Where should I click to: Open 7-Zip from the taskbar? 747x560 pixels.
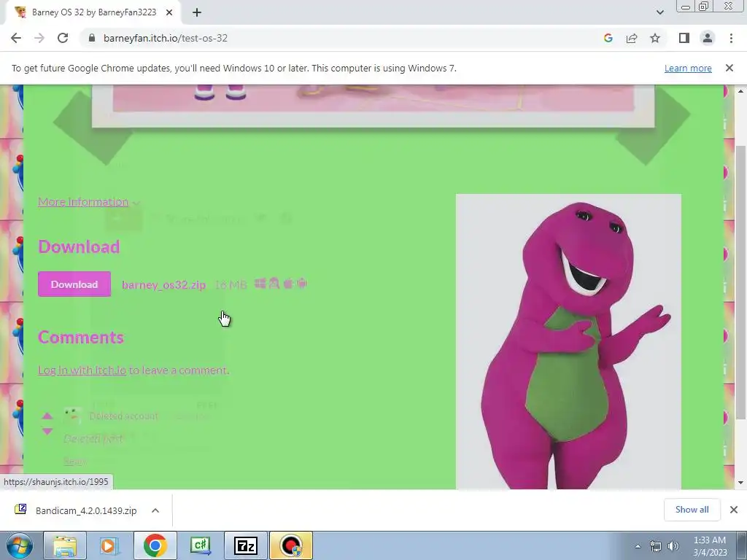[x=246, y=545]
